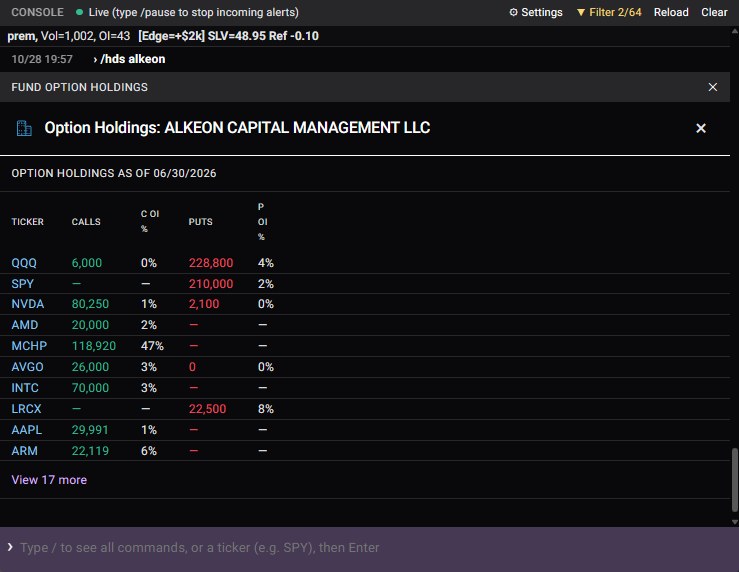Click the building icon beside Option Holdings
Screen dimensions: 739x572
24,128
